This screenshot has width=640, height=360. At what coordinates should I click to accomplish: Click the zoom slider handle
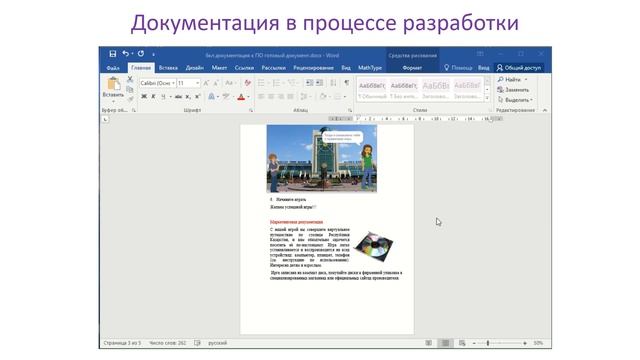point(488,343)
